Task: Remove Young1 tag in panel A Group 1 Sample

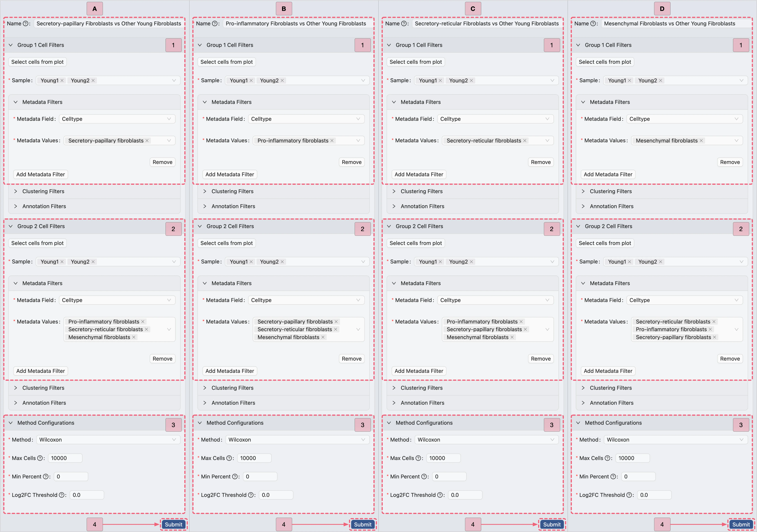Action: coord(62,80)
